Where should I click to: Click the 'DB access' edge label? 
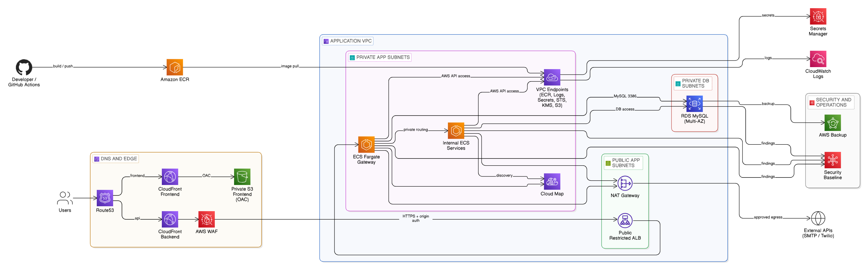pos(625,109)
